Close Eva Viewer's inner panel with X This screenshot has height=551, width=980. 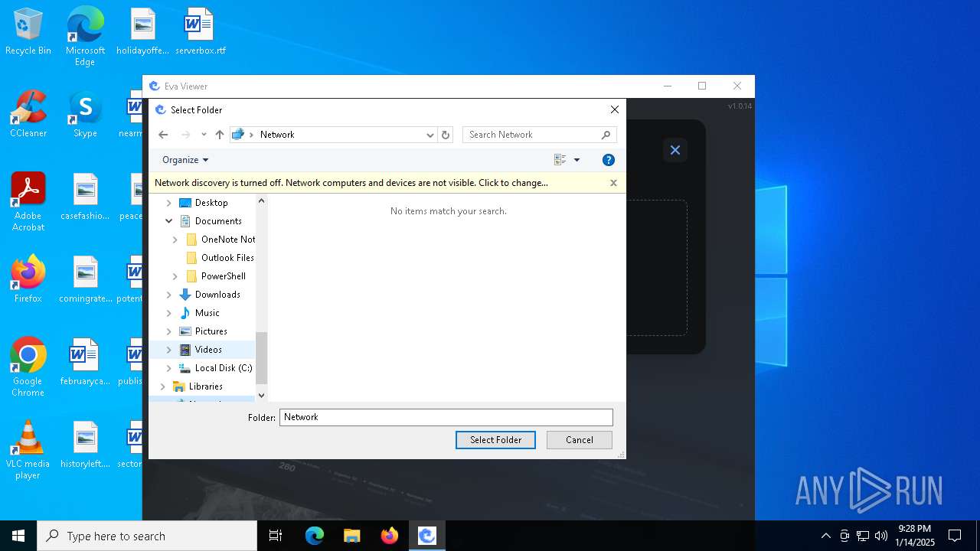pos(675,150)
